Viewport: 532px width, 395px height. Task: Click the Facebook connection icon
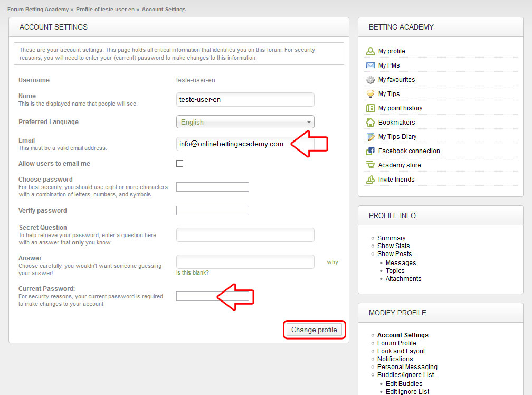[x=370, y=151]
